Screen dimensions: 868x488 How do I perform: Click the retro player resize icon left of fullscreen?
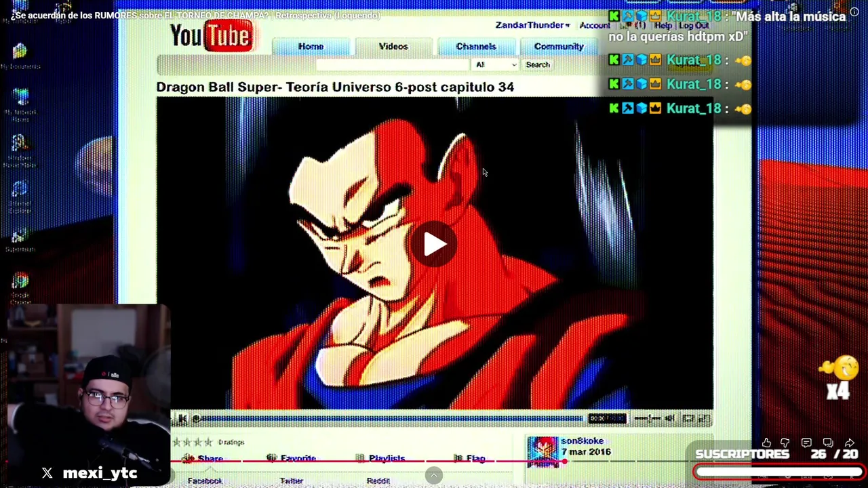tap(688, 419)
